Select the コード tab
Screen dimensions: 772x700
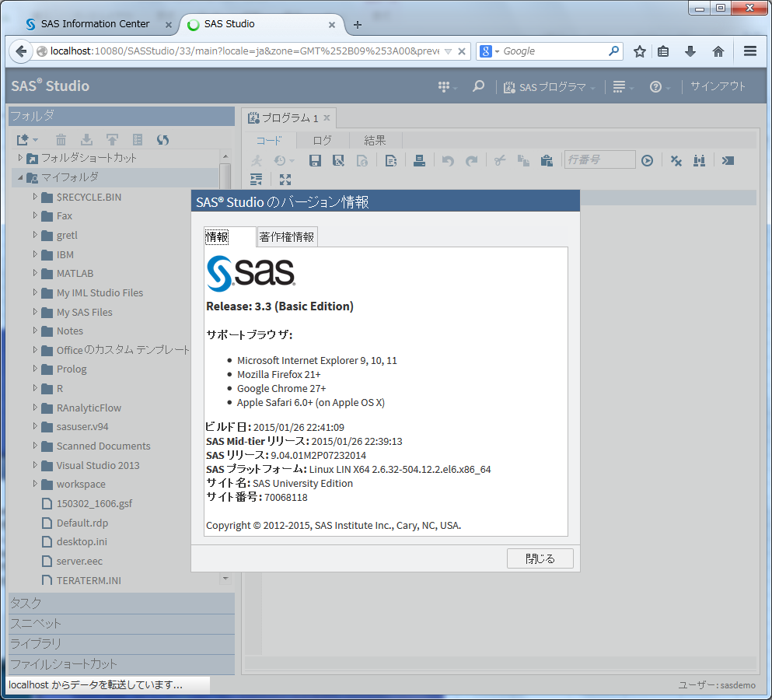(269, 141)
